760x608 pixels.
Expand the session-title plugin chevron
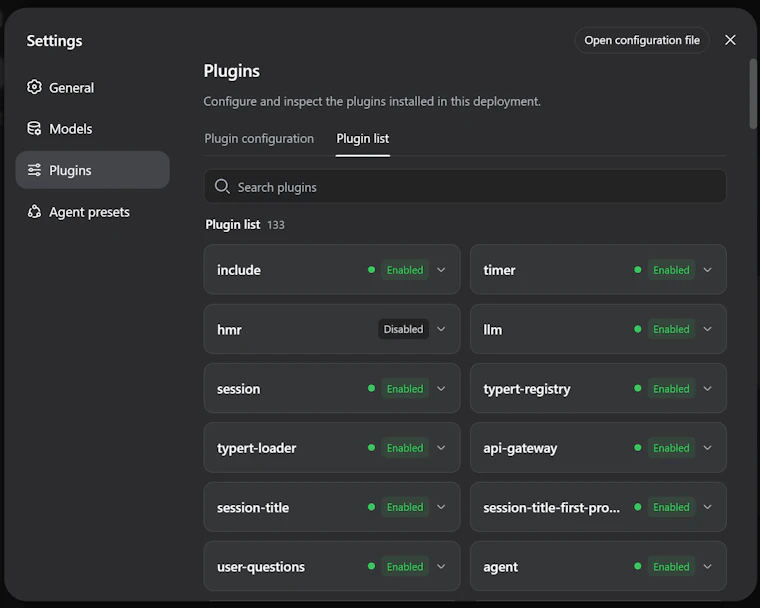pyautogui.click(x=441, y=507)
